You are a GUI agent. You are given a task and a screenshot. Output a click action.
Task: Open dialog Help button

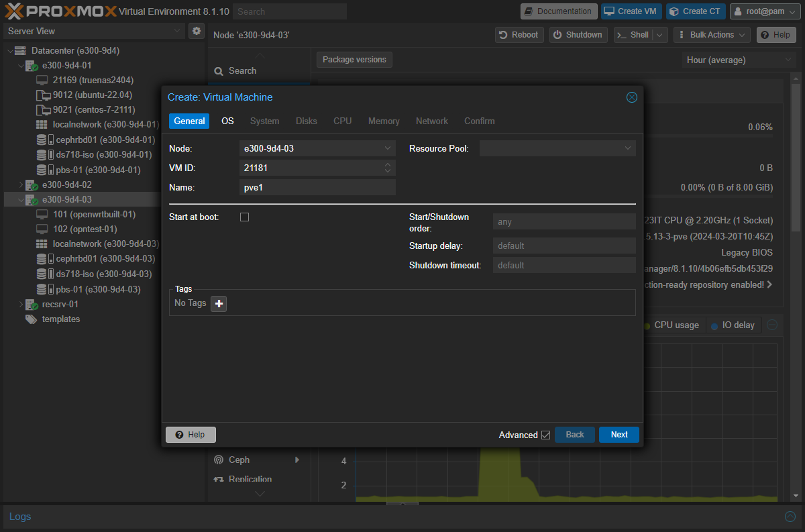tap(191, 435)
